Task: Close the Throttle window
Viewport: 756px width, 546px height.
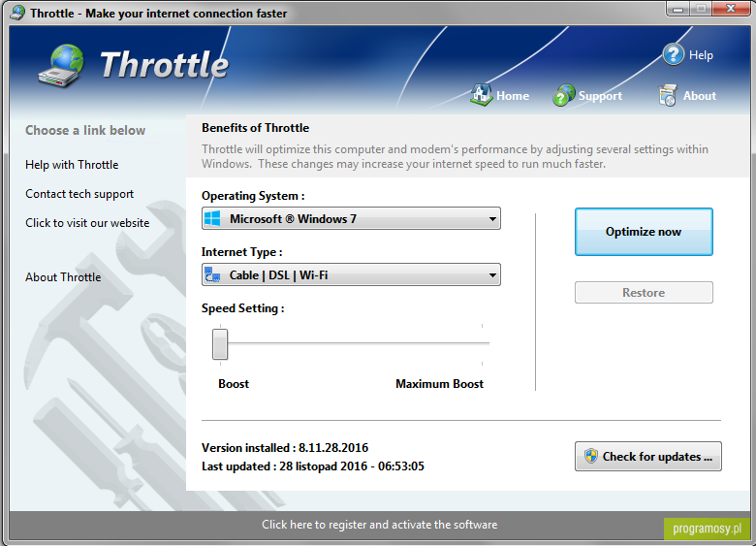Action: tap(730, 9)
